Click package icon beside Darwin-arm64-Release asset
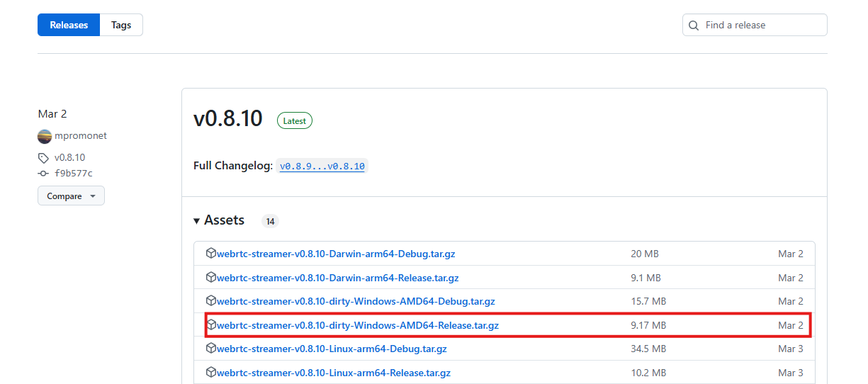This screenshot has height=384, width=868. (210, 278)
